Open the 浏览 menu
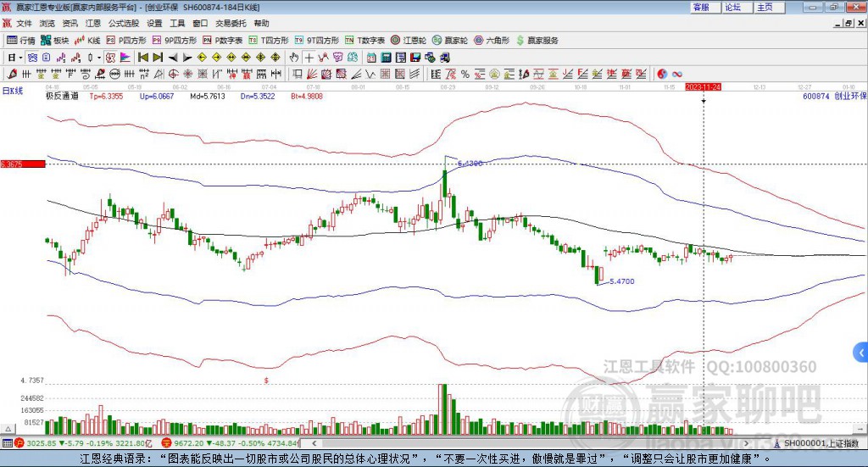 pyautogui.click(x=47, y=23)
